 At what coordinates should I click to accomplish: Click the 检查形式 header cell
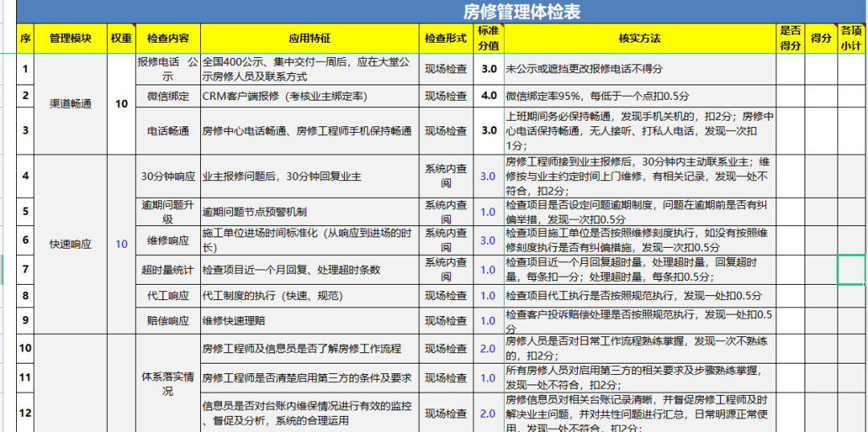(x=445, y=39)
